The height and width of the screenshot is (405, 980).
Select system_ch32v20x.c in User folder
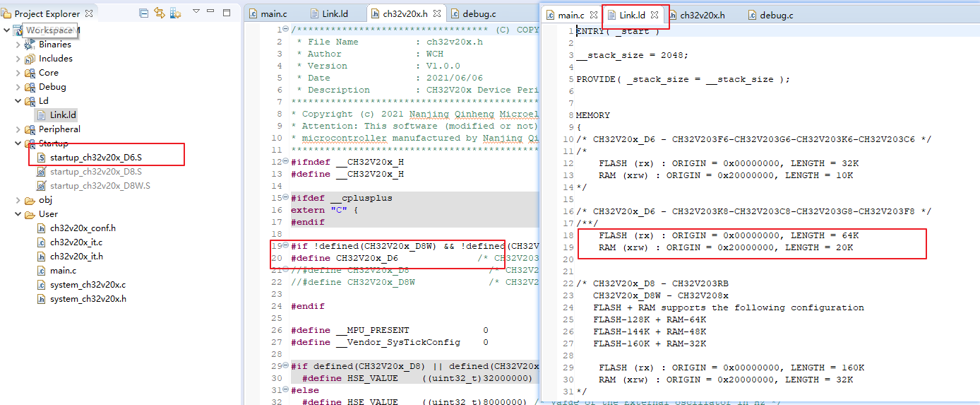(88, 285)
